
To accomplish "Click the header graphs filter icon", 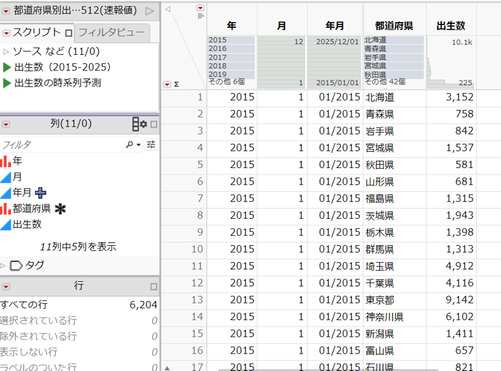I will (200, 16).
